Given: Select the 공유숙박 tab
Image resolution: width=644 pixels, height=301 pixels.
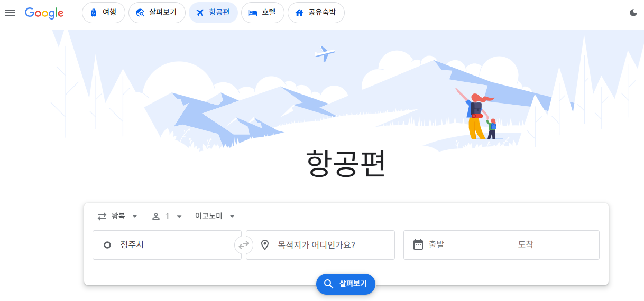Looking at the screenshot, I should click(316, 13).
